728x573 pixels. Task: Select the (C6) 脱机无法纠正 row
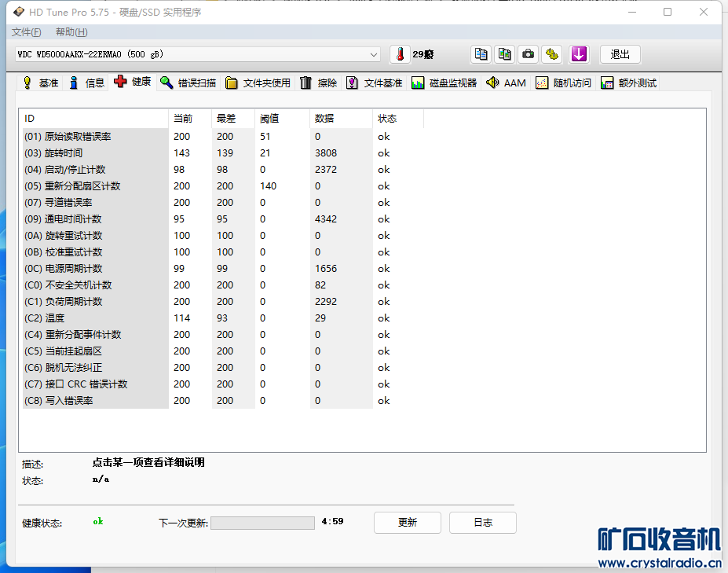[x=223, y=368]
